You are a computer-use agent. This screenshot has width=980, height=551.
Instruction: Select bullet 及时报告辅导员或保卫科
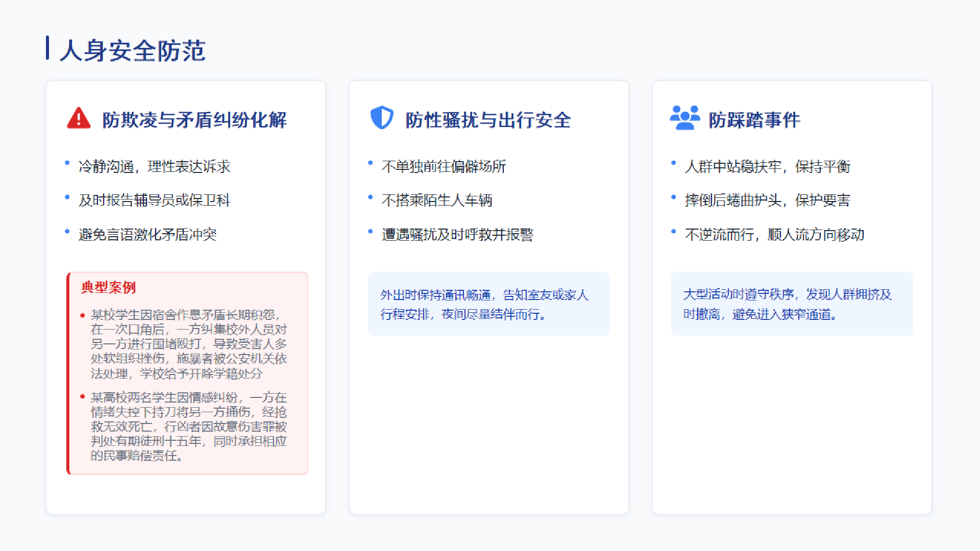click(154, 200)
